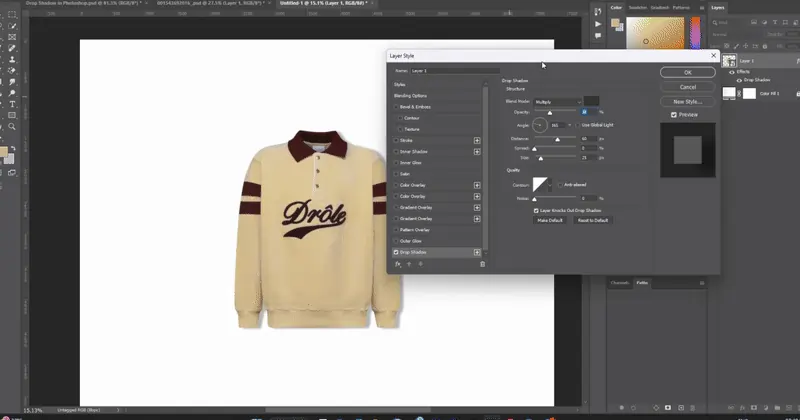Delete current path in Paths panel
Screen dimensions: 800x420
[x=692, y=408]
